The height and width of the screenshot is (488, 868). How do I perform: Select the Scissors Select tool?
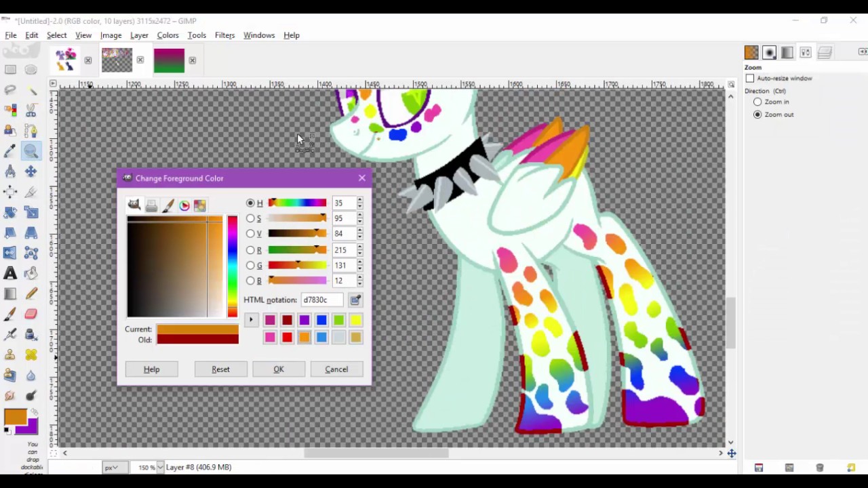point(31,110)
